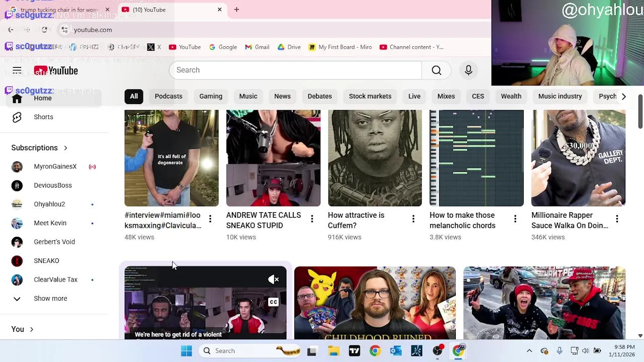Open a new browser tab

(x=236, y=10)
